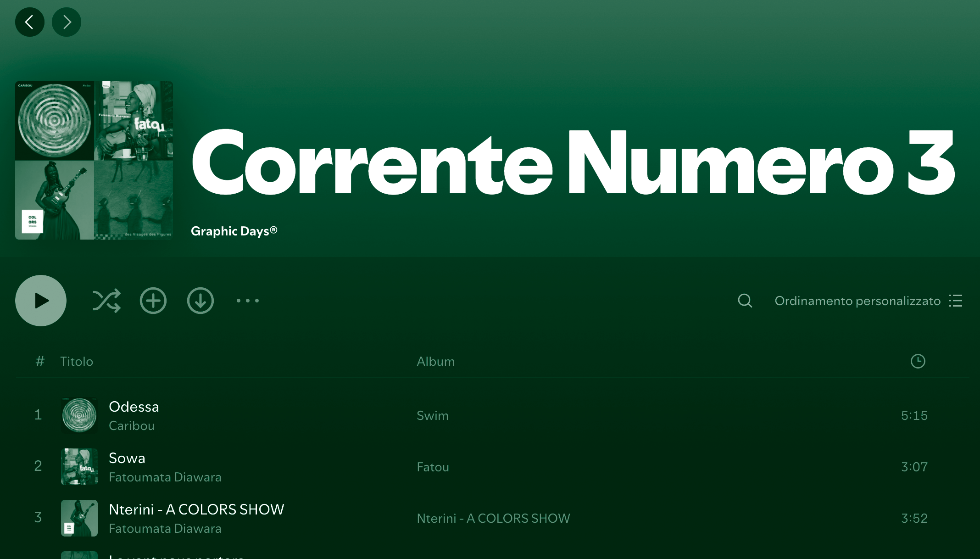Select the Sowa track title

[x=127, y=458]
